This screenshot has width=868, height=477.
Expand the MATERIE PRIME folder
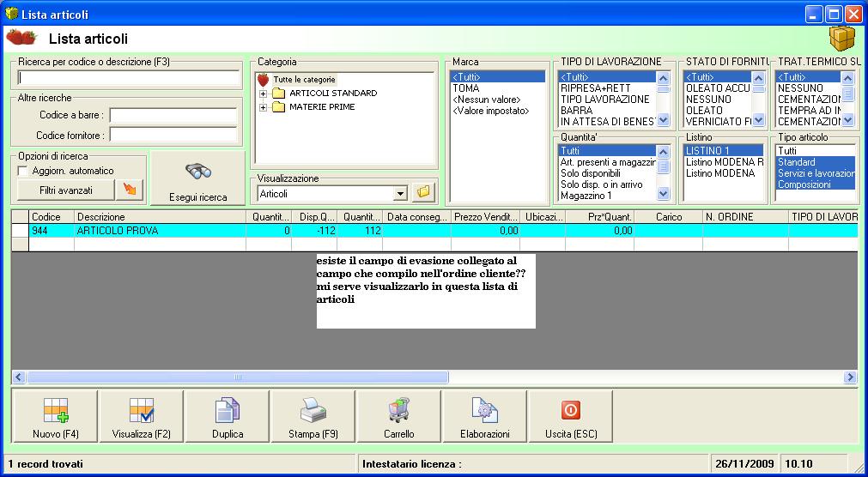click(264, 107)
